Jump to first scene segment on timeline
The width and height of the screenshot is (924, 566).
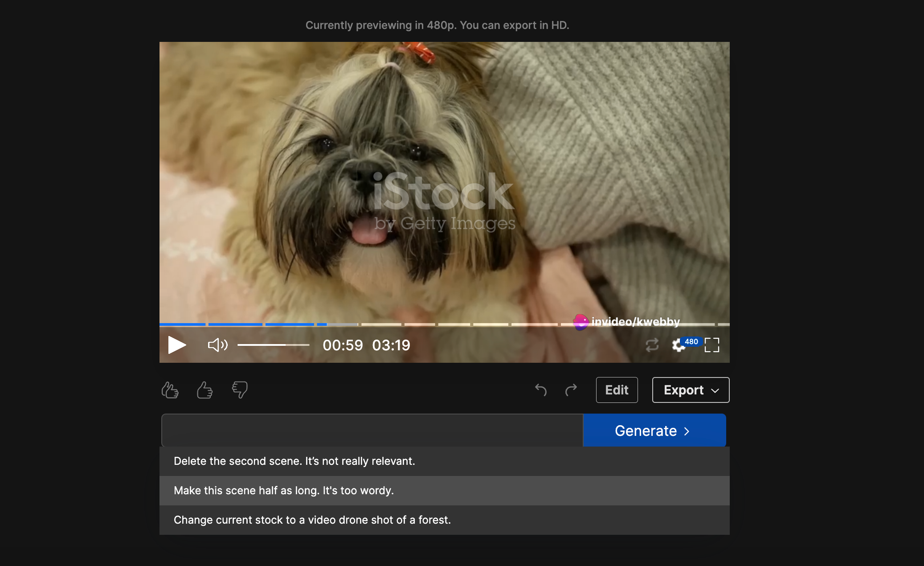(x=182, y=324)
